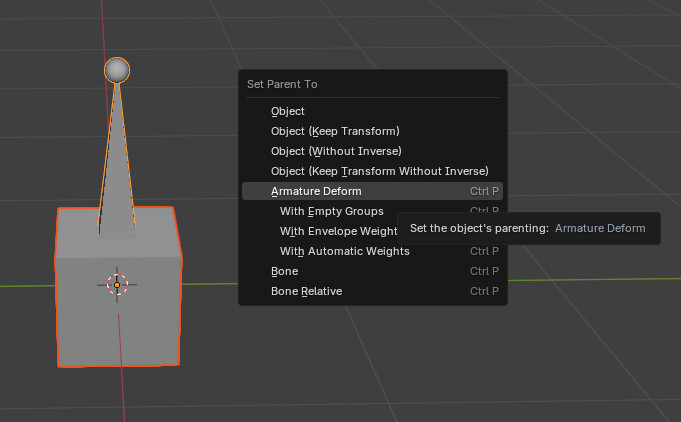Image resolution: width=681 pixels, height=422 pixels.
Task: Pick Object (Without Inverse) menu entry
Action: [335, 151]
